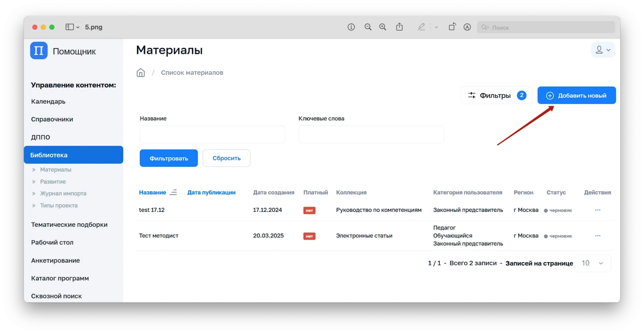The image size is (644, 334).
Task: Click the share icon in toolbar
Action: 399,27
